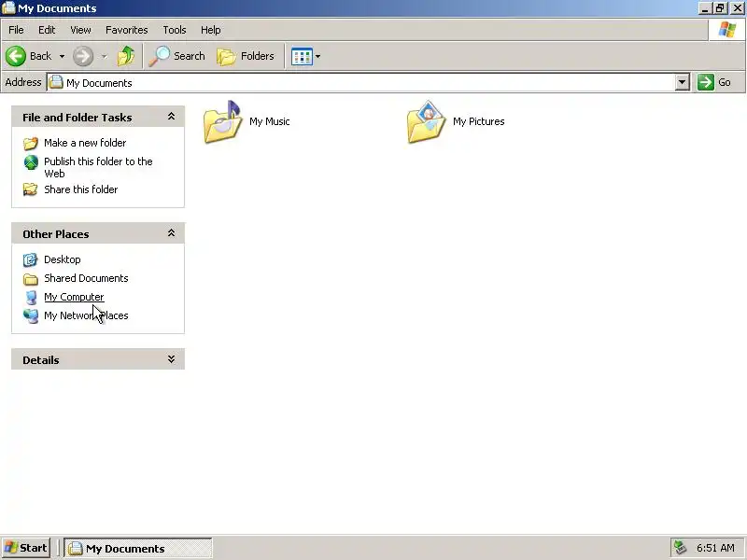Open the Edit menu

pyautogui.click(x=47, y=30)
